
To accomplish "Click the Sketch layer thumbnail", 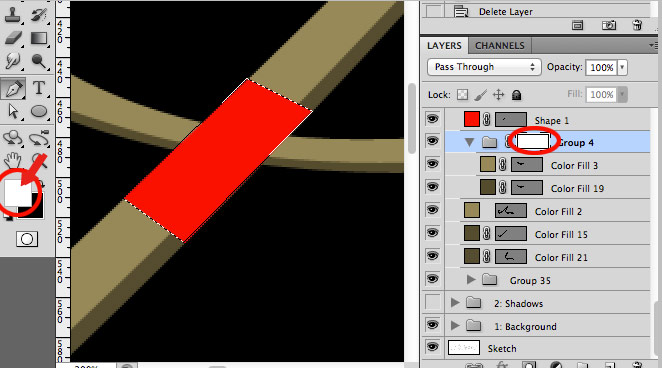I will [x=464, y=348].
